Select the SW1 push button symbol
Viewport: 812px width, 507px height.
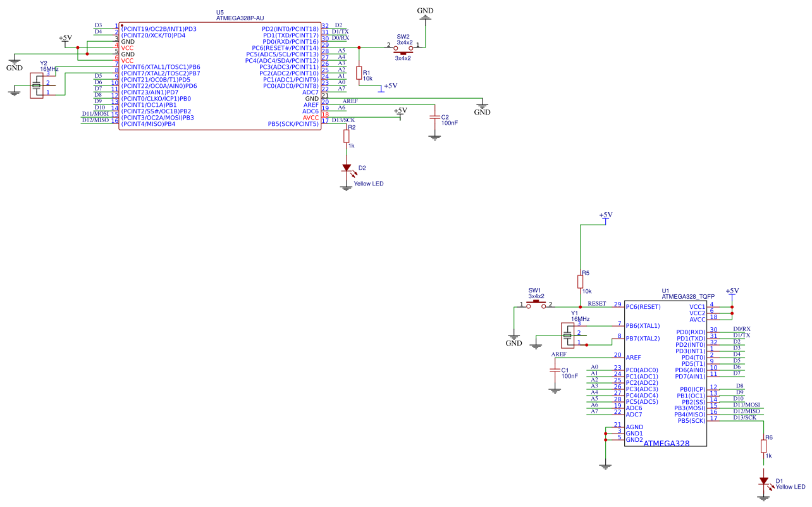(536, 304)
